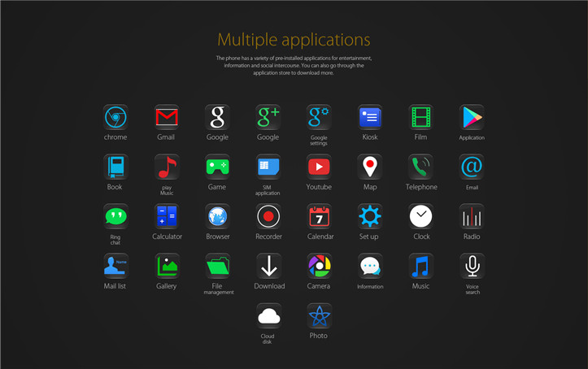Click the description paragraph under the heading
Screen dimensions: 588x369
coord(294,66)
